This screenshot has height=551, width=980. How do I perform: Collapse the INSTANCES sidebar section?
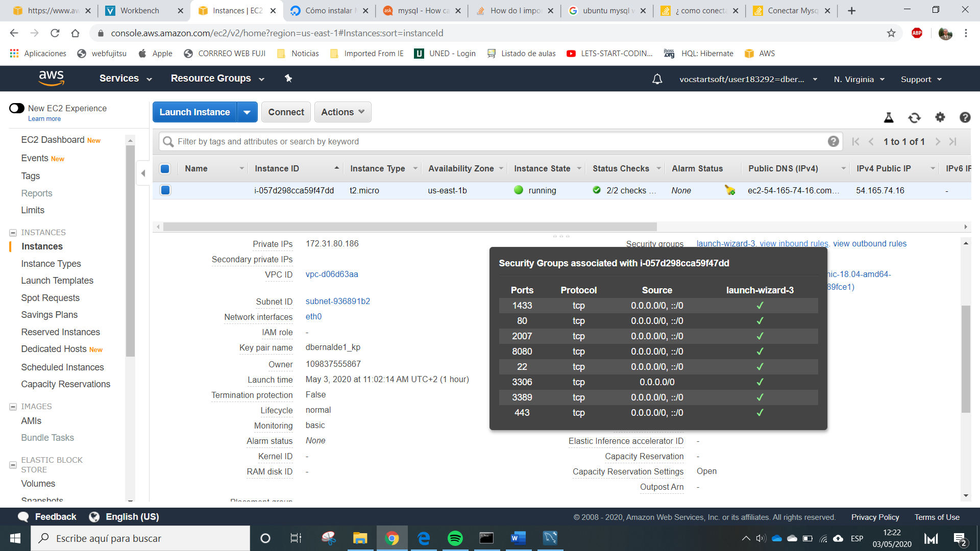(x=13, y=233)
